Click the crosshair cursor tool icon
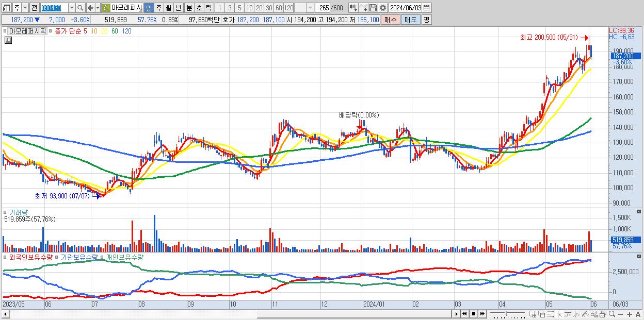The height and width of the screenshot is (320, 644). 560,314
